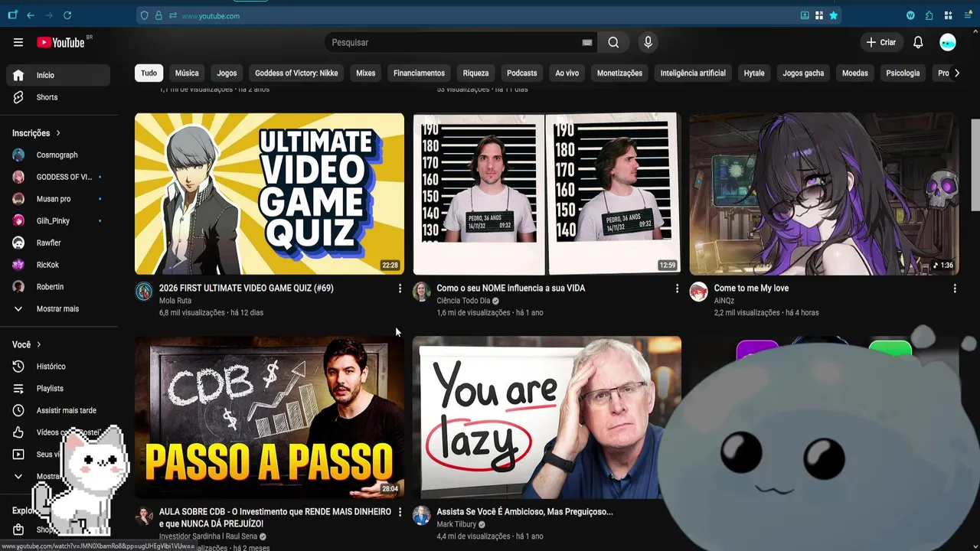Open options for Come to me My love
Image resolution: width=980 pixels, height=551 pixels.
tap(955, 289)
